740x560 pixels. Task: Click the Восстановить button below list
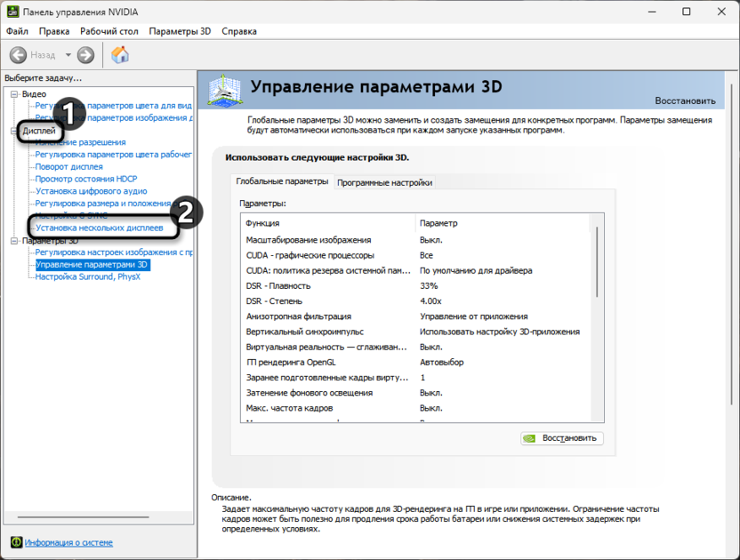[562, 438]
